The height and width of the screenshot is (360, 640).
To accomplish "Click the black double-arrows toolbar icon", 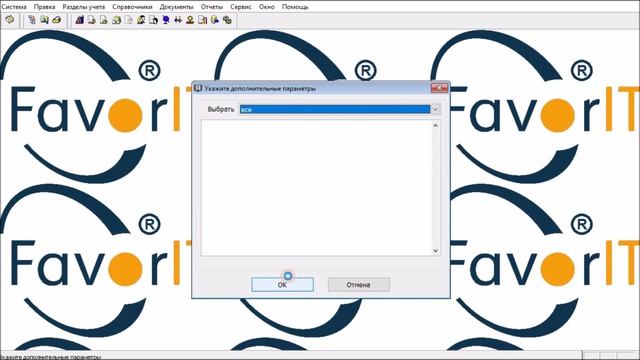I will pyautogui.click(x=178, y=20).
